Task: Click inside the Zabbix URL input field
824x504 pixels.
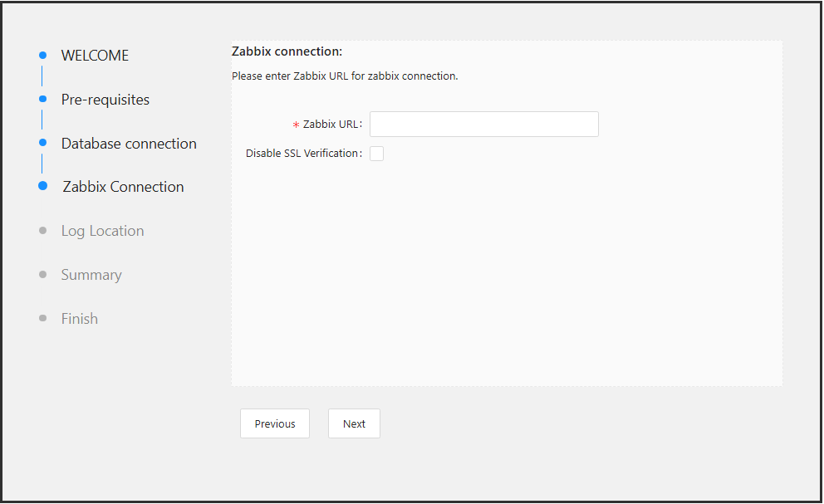Action: tap(483, 124)
